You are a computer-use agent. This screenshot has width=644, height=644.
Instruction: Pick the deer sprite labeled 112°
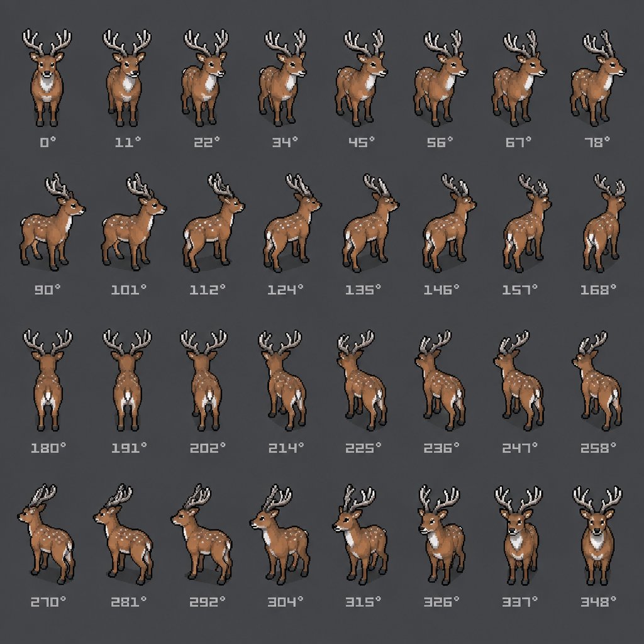tap(214, 222)
